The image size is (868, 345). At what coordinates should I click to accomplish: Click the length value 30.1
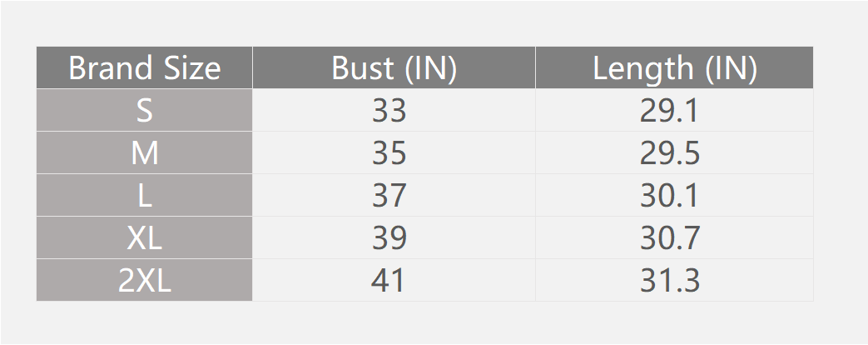point(669,195)
